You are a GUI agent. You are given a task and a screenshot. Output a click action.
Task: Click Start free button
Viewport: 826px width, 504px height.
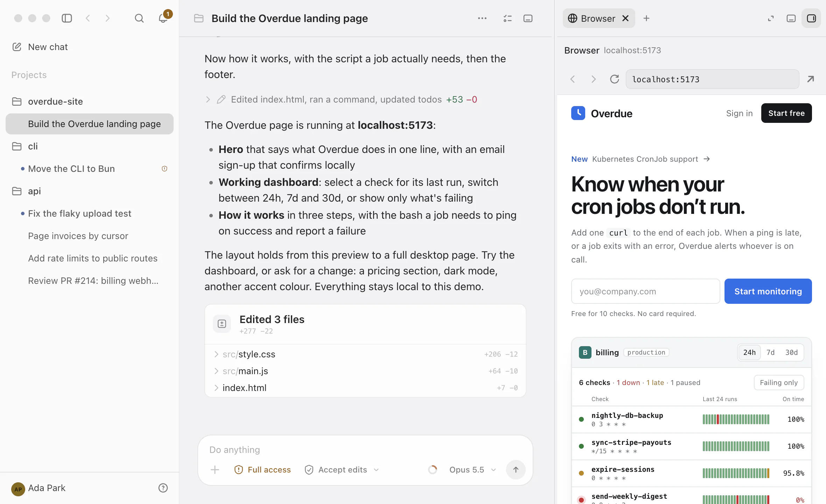click(x=786, y=113)
